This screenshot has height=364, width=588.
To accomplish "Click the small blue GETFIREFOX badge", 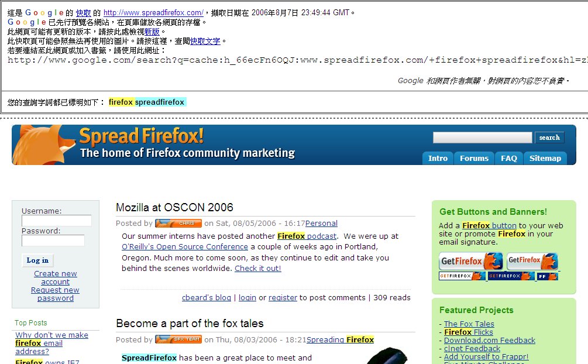I will [511, 276].
